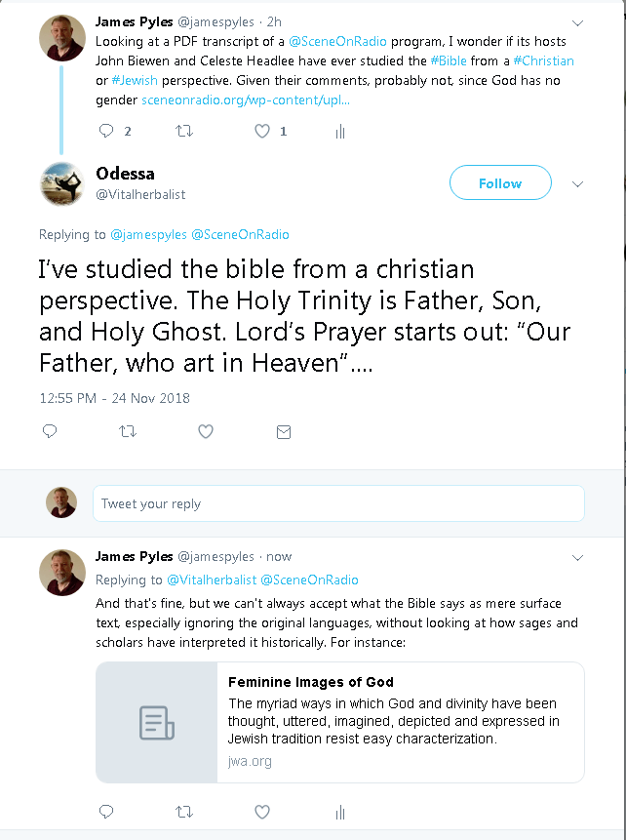Image resolution: width=626 pixels, height=840 pixels.
Task: Retweet Odessa's Holy Trinity tweet
Action: 128,431
